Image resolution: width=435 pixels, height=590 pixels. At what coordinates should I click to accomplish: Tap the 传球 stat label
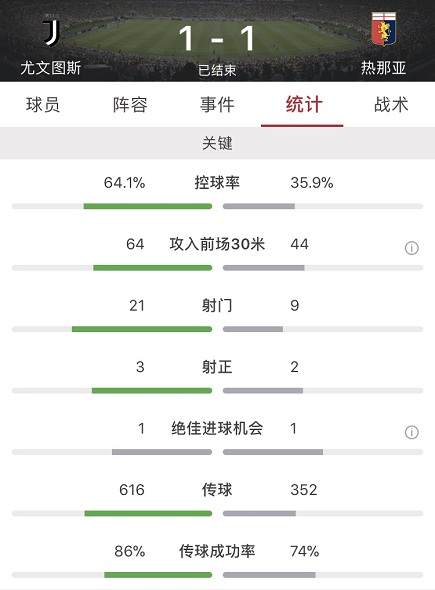(217, 490)
